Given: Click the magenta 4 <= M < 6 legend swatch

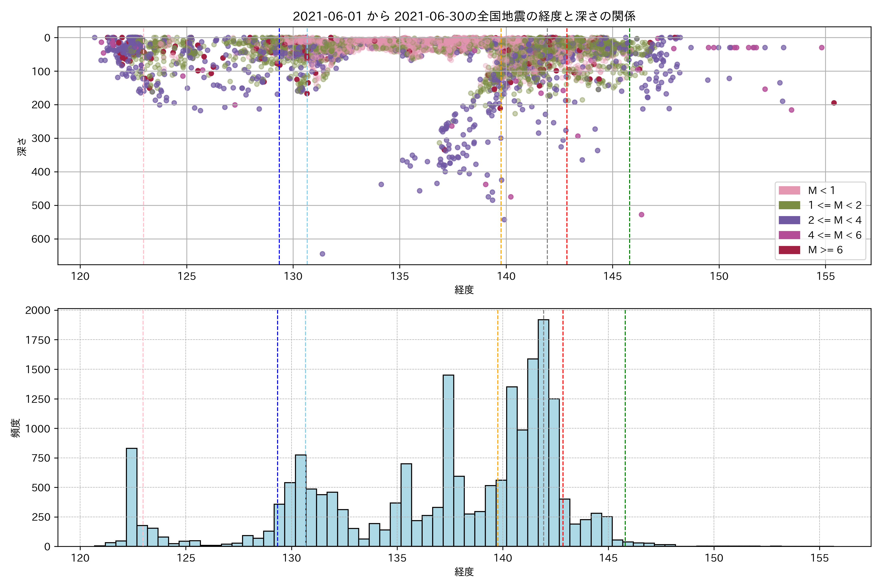Looking at the screenshot, I should 789,235.
